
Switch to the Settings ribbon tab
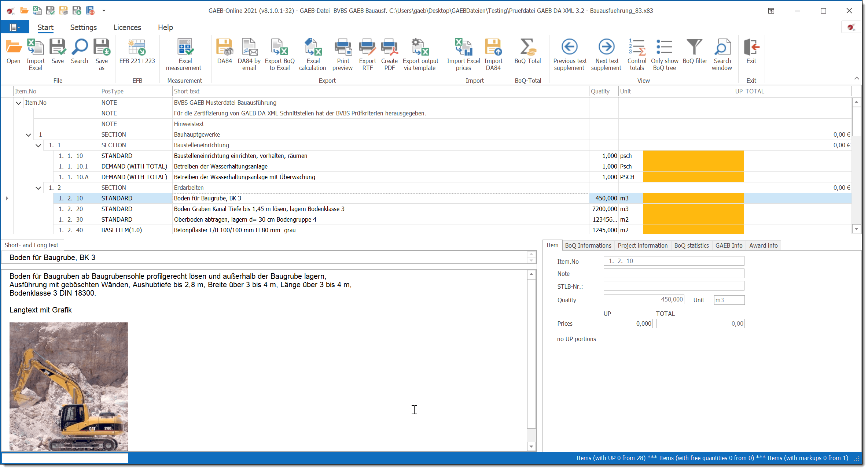pos(83,27)
